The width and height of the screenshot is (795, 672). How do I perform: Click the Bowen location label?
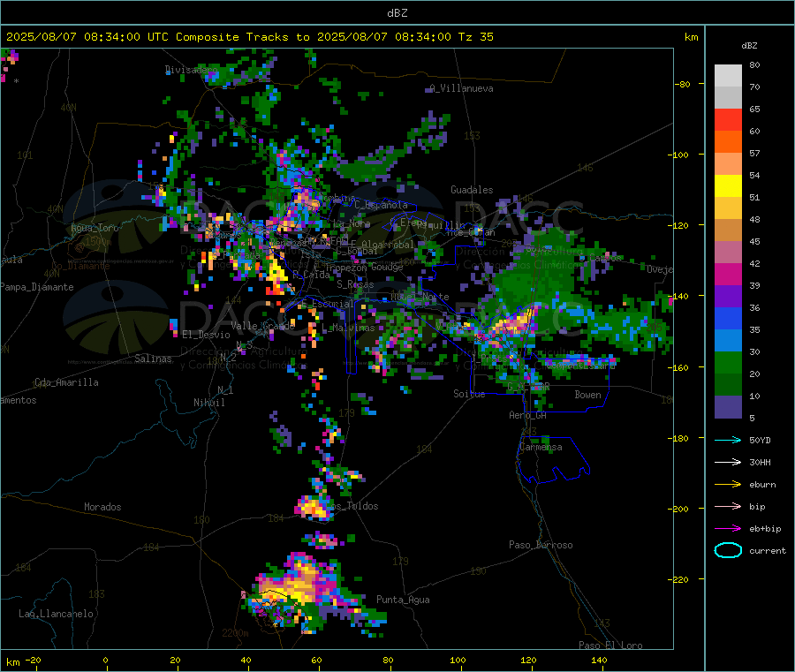coord(587,395)
